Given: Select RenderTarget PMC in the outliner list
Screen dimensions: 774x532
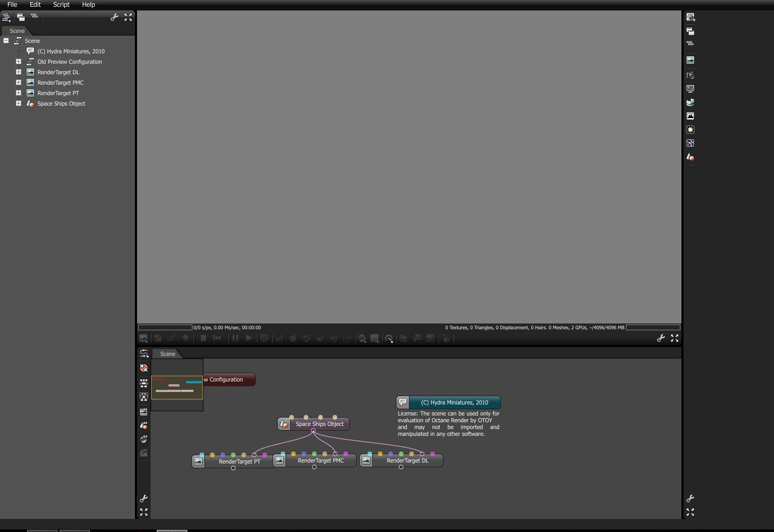Looking at the screenshot, I should point(60,83).
